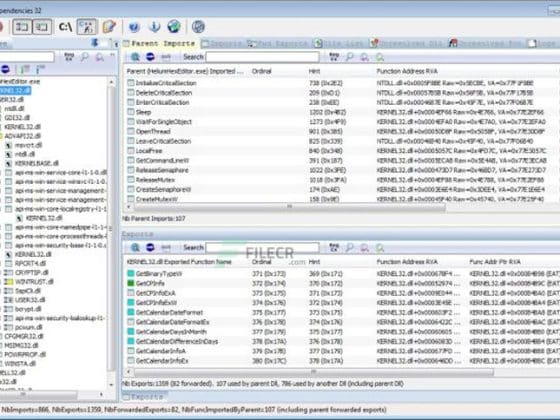This screenshot has width=560, height=420.
Task: Click the magnifier icon beside tree panel regex icon
Action: point(85,57)
